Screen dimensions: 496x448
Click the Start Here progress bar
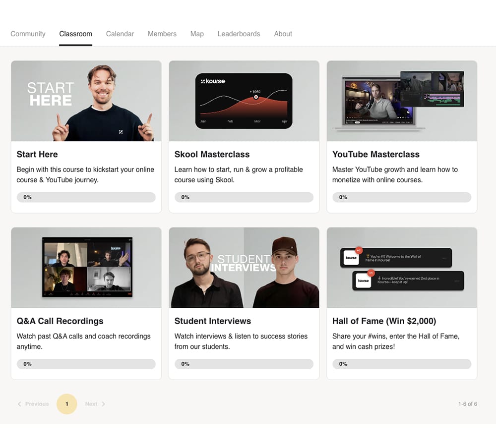tap(86, 197)
